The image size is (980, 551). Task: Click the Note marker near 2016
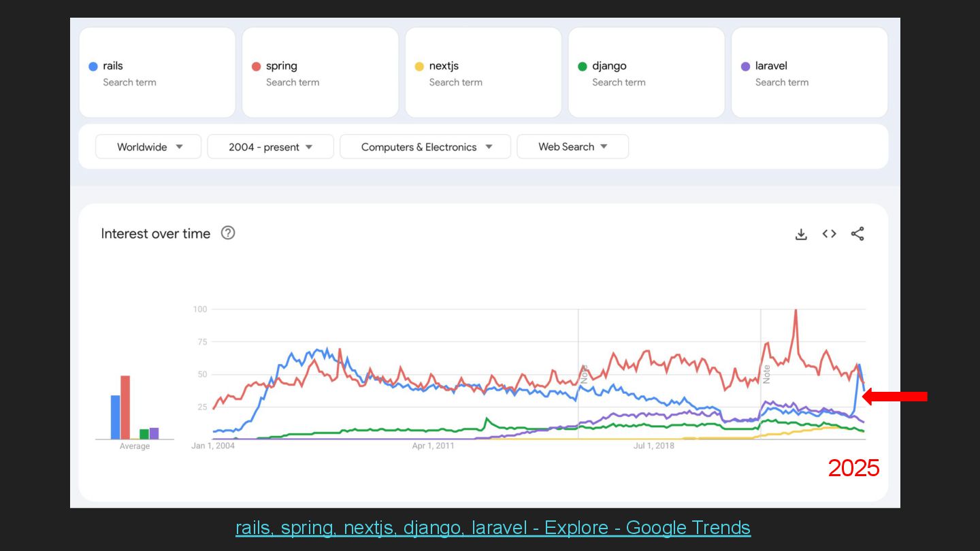584,374
